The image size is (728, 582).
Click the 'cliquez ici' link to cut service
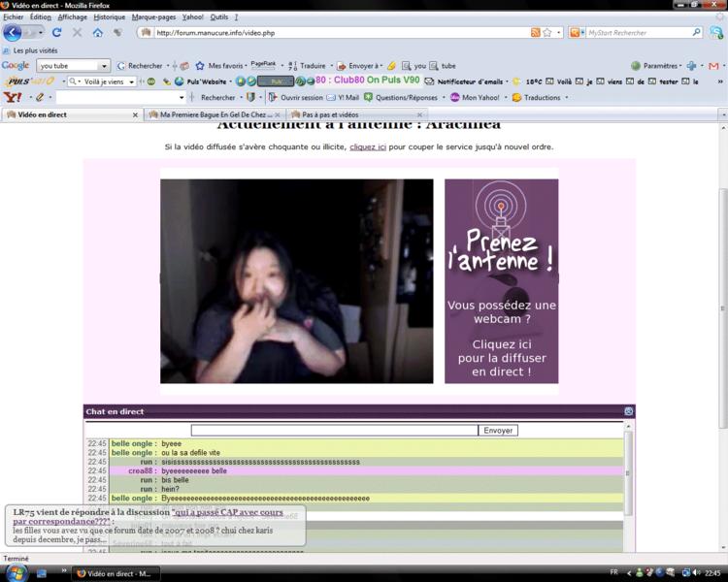tap(368, 147)
